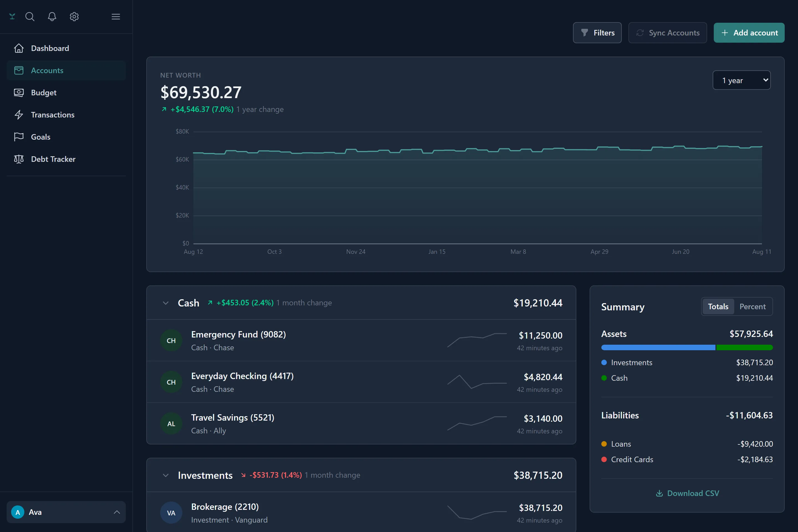This screenshot has height=532, width=798.
Task: Click the Credit Cards amount -$2,184.63
Action: [755, 459]
